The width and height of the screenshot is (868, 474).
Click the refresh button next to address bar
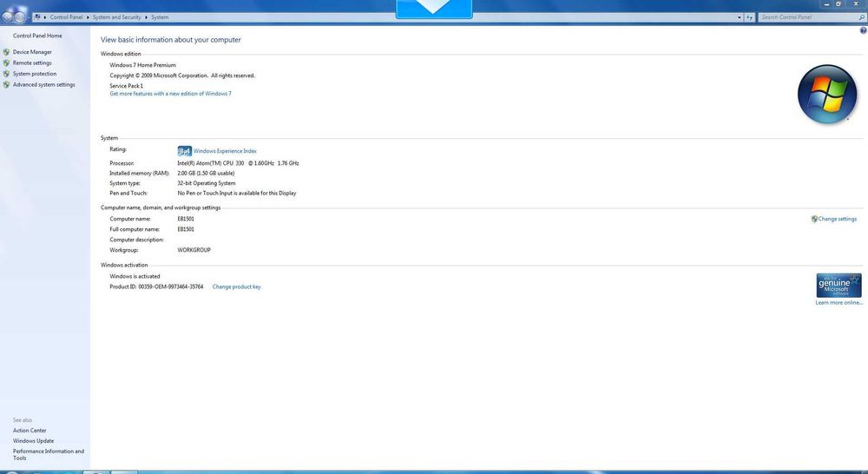[x=749, y=17]
